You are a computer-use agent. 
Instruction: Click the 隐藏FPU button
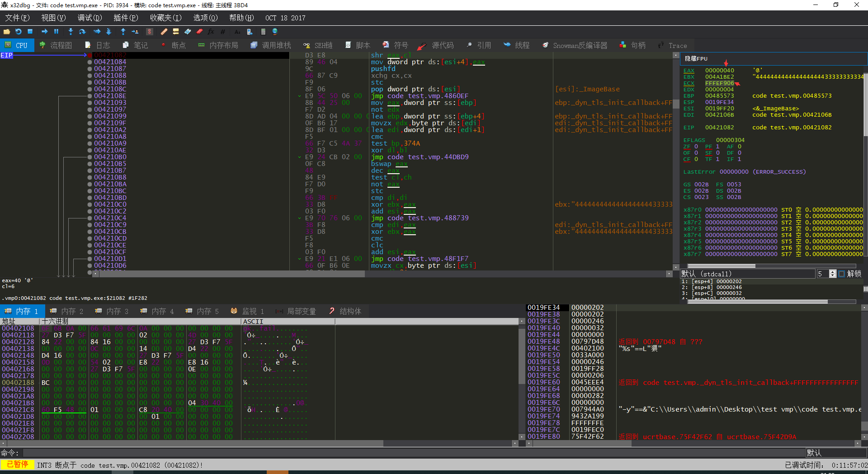696,59
